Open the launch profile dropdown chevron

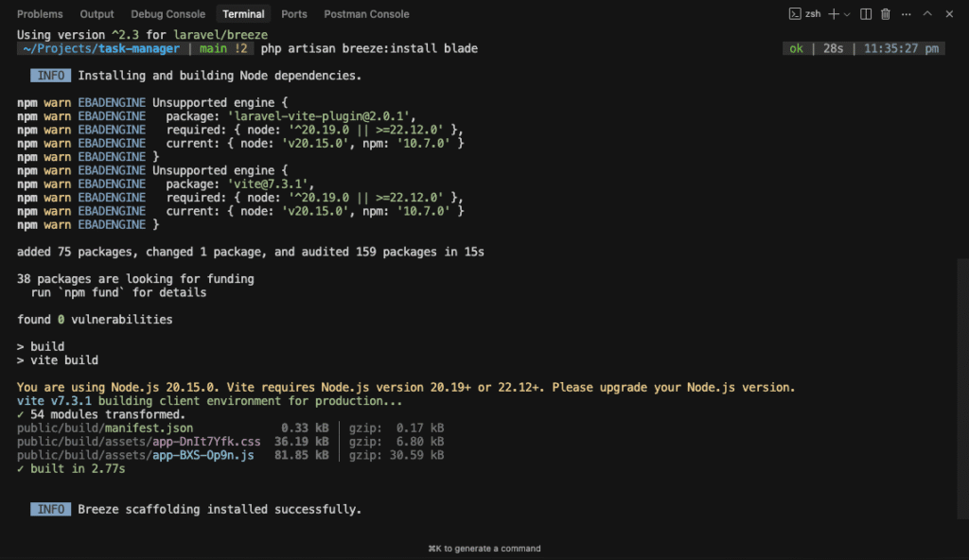846,14
